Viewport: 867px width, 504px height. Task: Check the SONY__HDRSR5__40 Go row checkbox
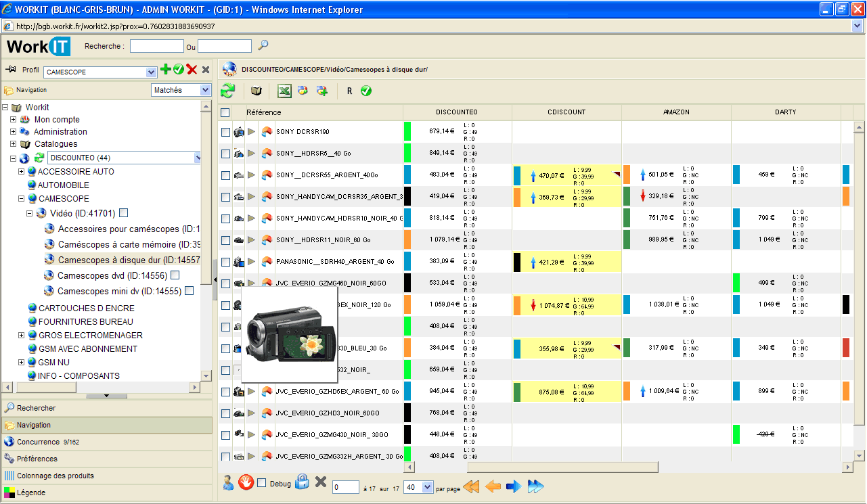coord(225,154)
